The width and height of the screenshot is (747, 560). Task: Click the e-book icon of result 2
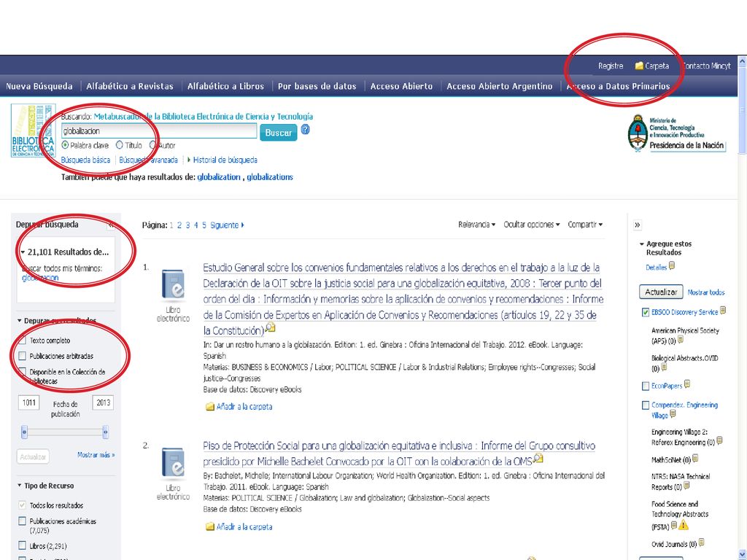click(173, 464)
